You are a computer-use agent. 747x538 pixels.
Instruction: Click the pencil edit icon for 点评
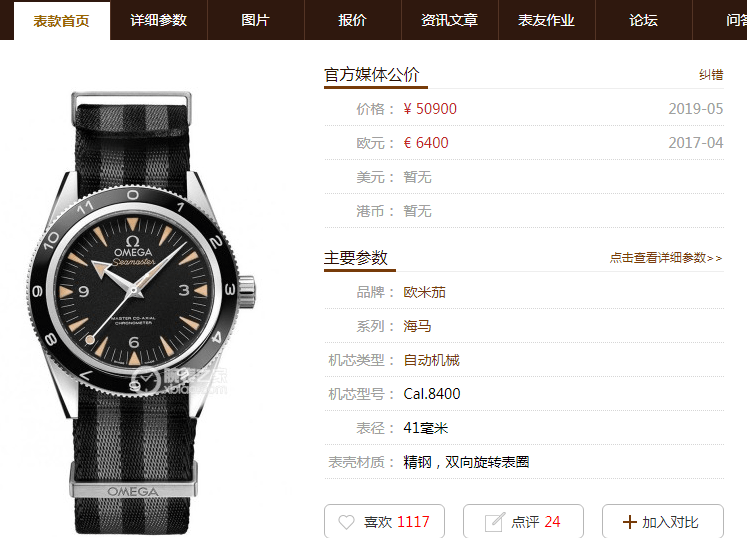coord(495,522)
